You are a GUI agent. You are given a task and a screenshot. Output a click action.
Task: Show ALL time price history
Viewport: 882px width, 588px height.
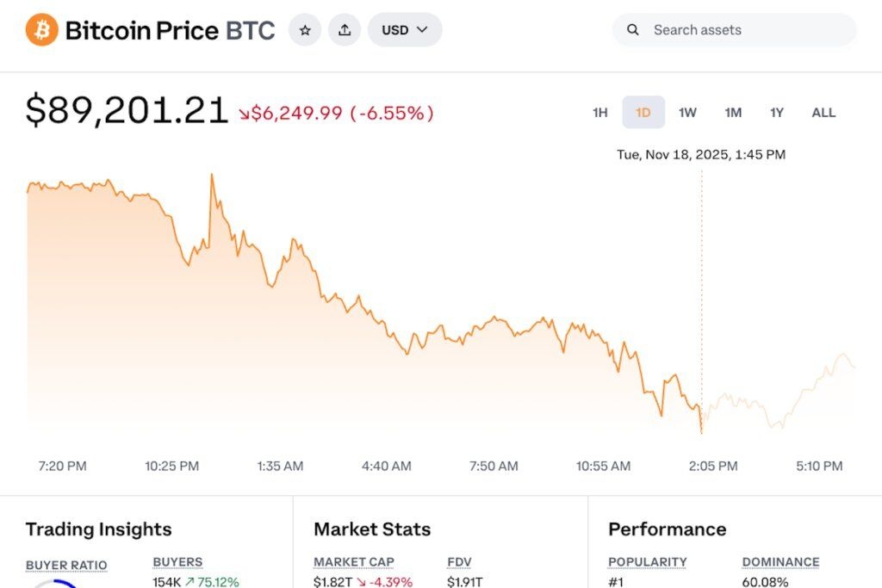pos(823,113)
